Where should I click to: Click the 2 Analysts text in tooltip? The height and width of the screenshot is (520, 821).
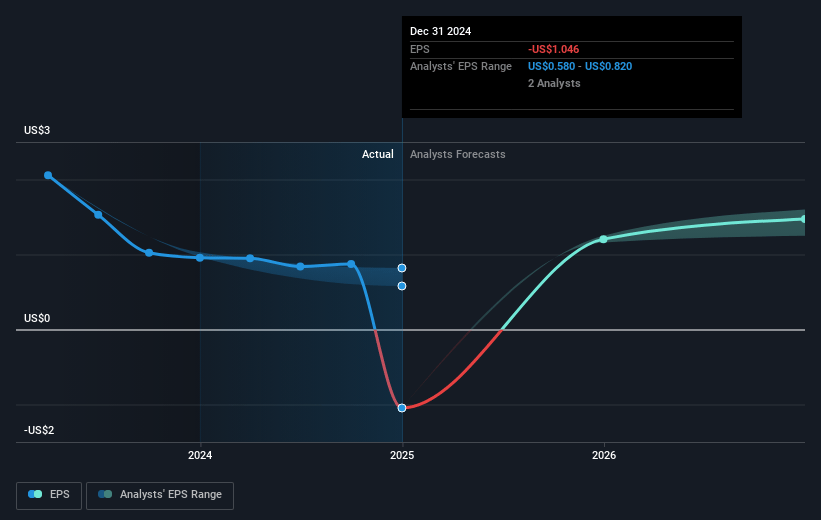click(554, 83)
